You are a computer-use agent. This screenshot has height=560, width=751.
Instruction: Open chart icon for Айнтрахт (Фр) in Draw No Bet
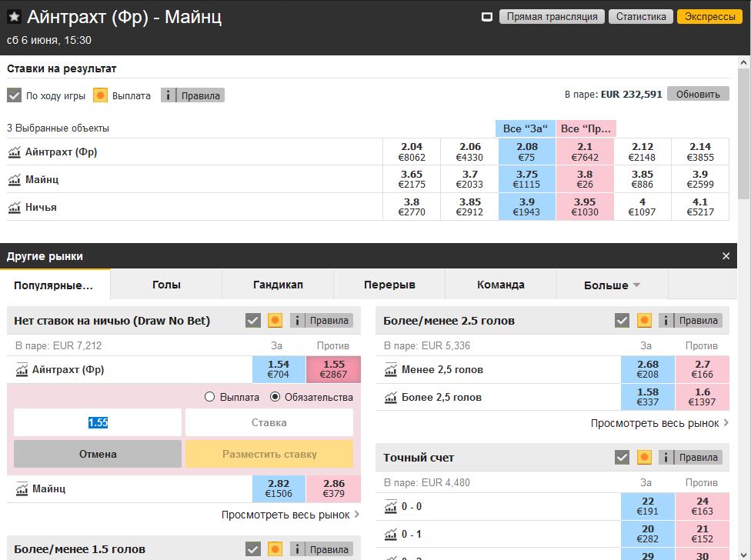coord(22,370)
